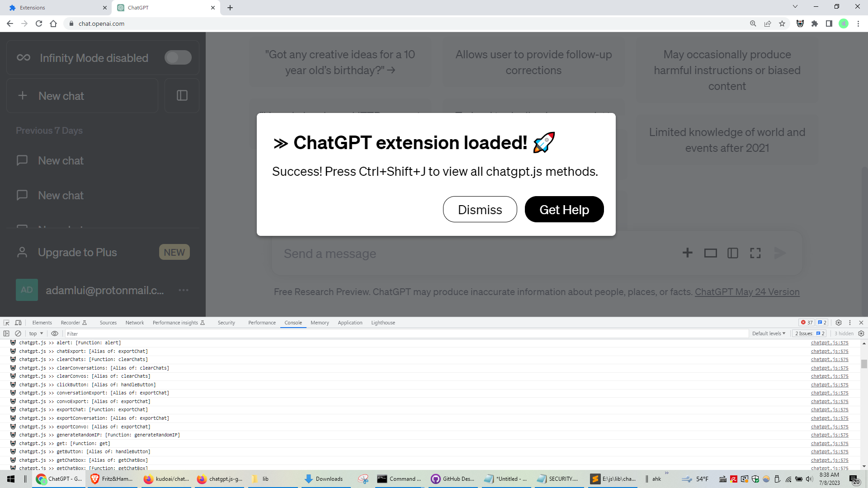Click the eye icon to pause DevTools
This screenshot has height=488, width=868.
pos(54,333)
